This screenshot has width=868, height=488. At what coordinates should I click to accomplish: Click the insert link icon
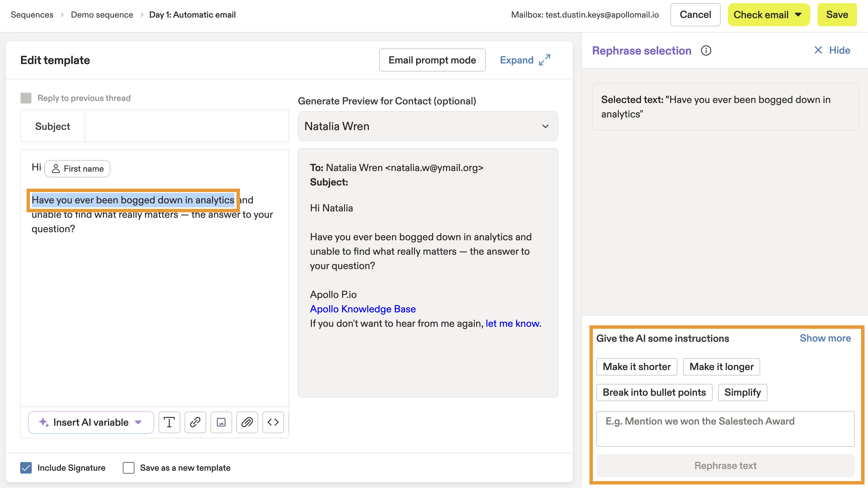195,422
